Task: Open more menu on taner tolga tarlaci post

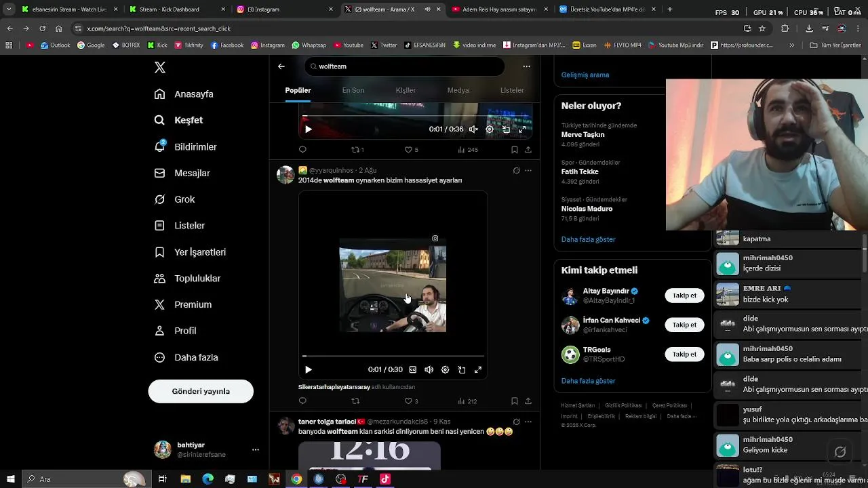Action: [528, 422]
